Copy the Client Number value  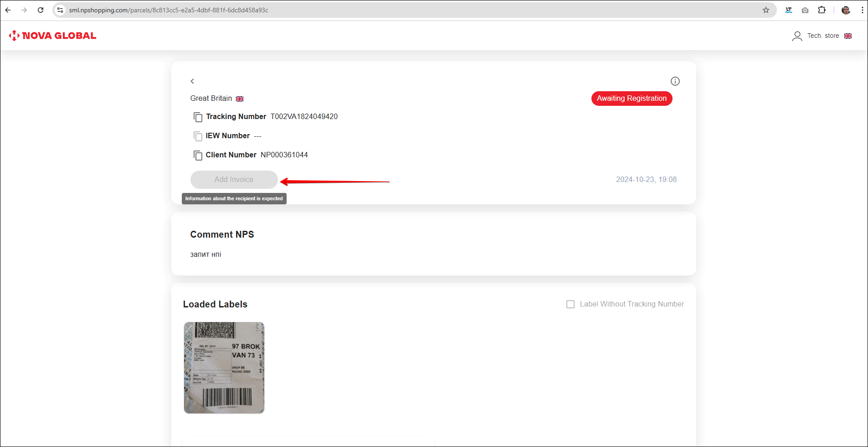pos(198,156)
